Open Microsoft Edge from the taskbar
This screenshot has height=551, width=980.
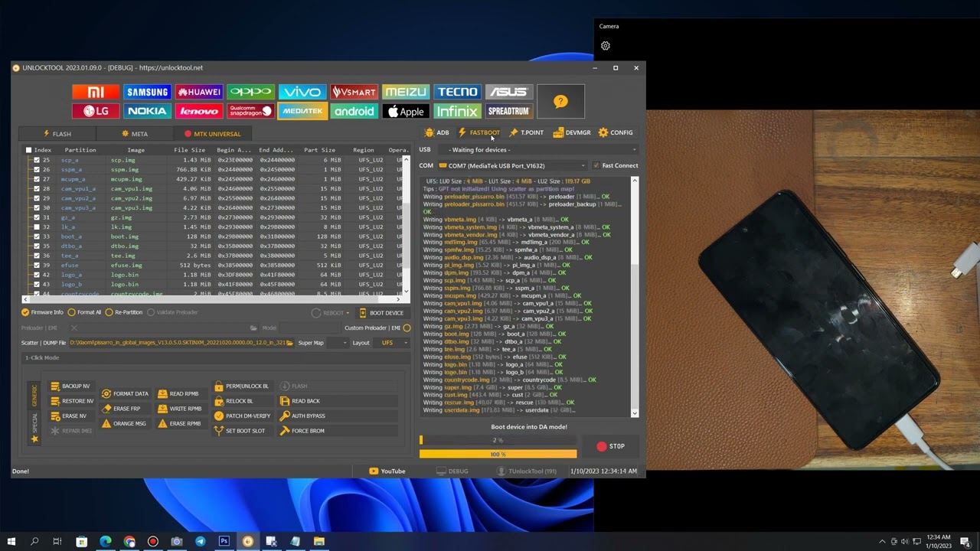coord(106,541)
